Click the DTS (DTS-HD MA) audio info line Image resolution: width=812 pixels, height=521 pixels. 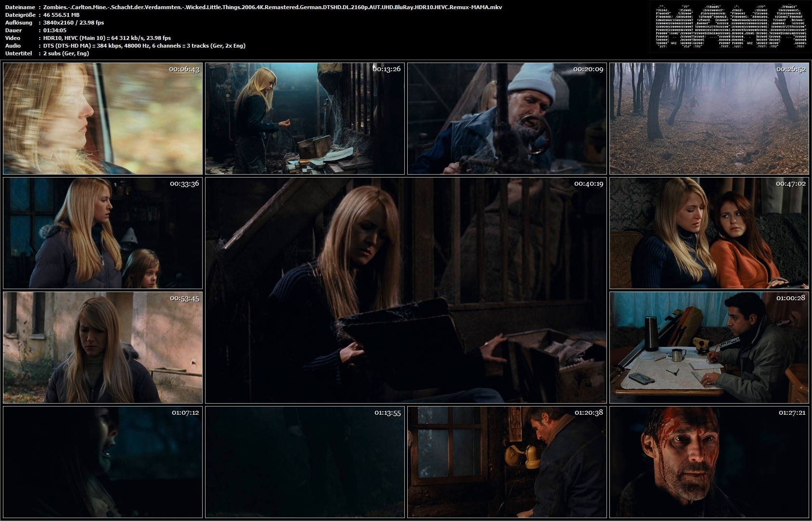144,46
